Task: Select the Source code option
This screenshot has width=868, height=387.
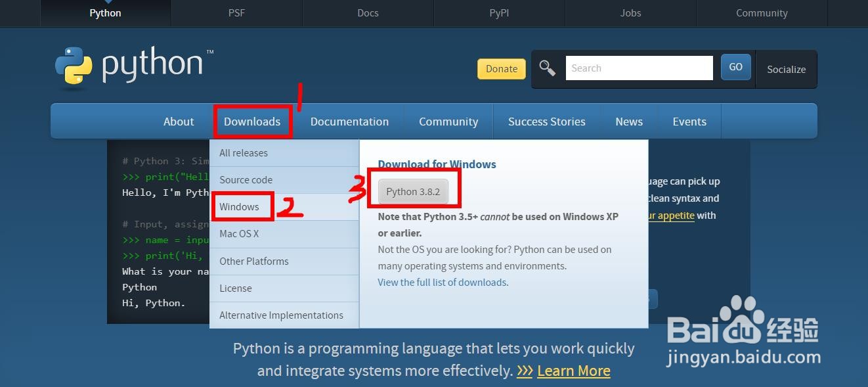Action: tap(246, 179)
